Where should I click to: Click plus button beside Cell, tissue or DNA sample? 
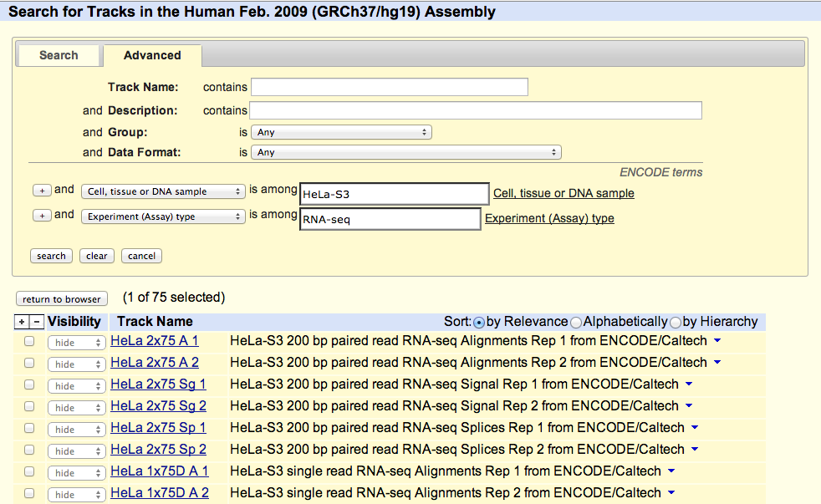point(41,191)
